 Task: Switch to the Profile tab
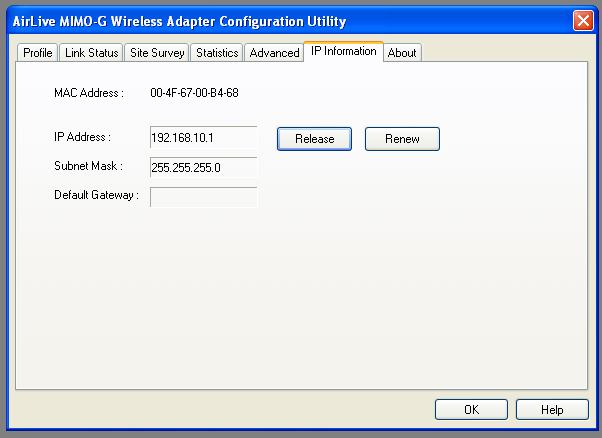click(37, 53)
